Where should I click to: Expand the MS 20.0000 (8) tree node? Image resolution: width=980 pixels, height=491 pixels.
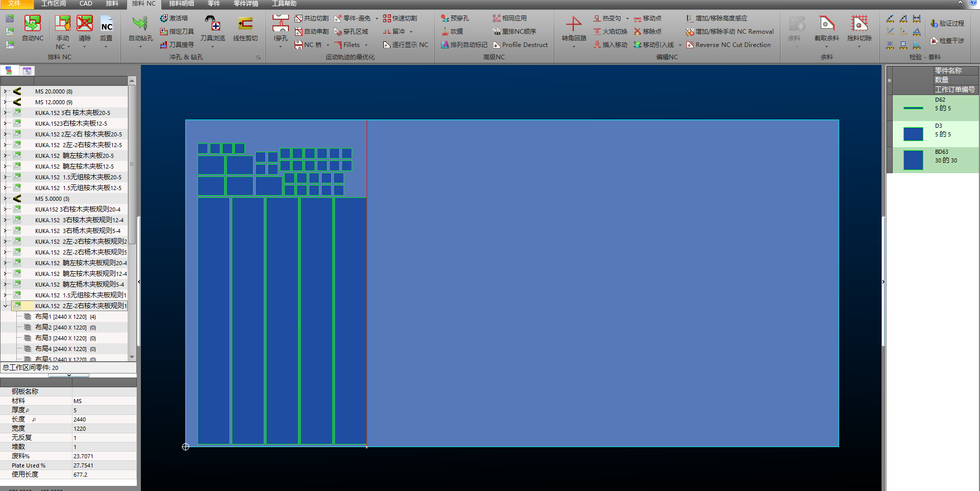pos(5,91)
